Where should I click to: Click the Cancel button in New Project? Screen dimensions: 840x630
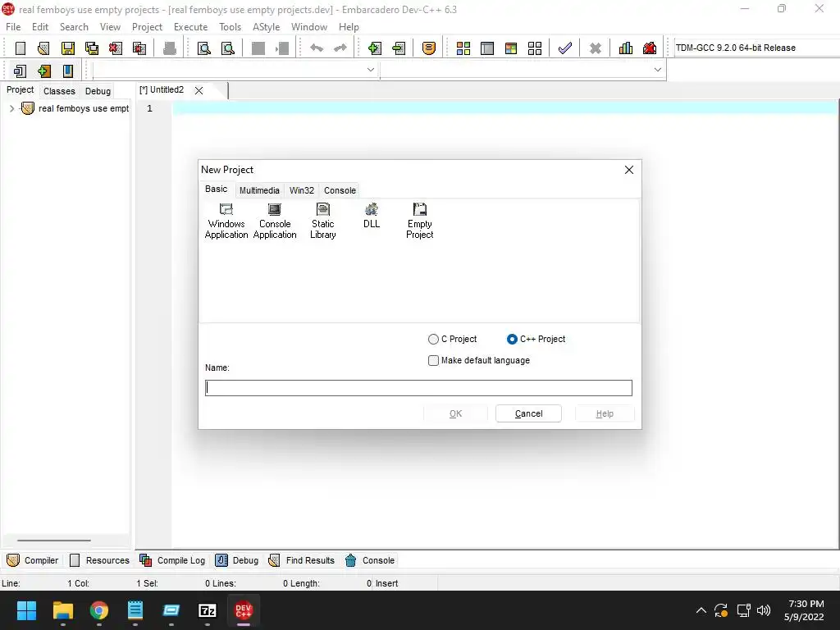pyautogui.click(x=528, y=413)
